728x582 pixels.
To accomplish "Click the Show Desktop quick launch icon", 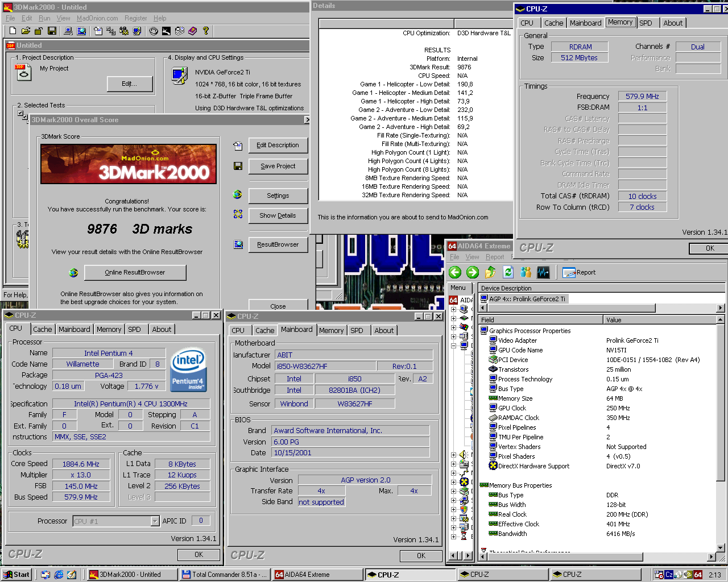I will pos(72,575).
